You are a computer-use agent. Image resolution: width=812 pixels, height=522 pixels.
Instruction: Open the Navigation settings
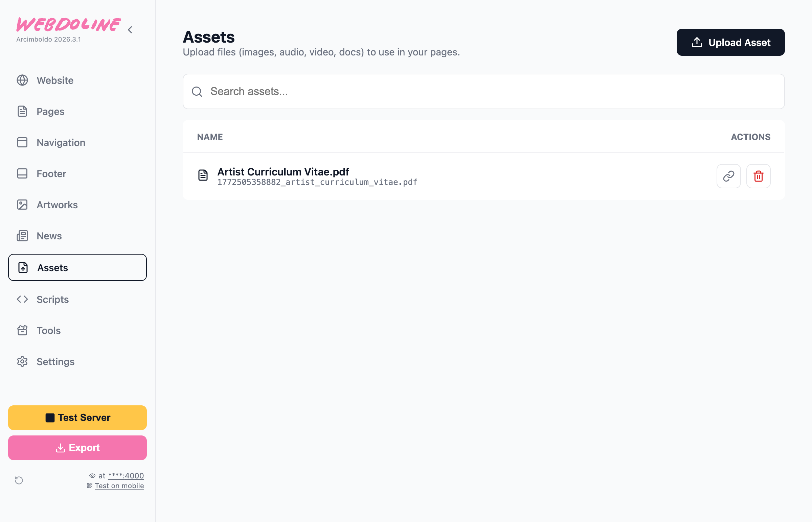click(x=61, y=142)
